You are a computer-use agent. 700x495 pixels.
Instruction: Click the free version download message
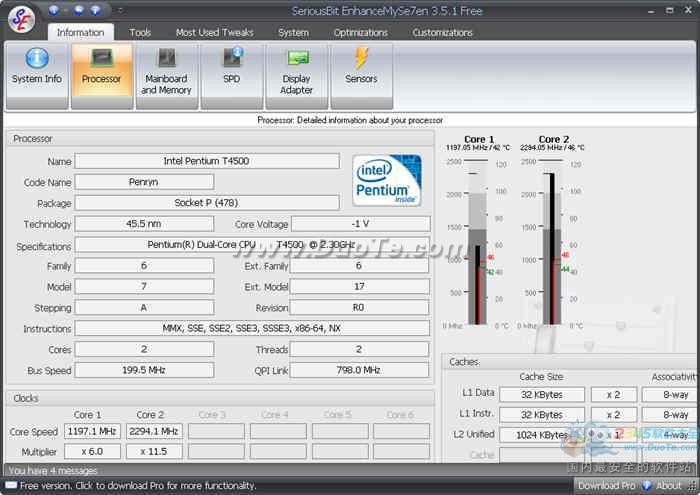click(x=137, y=486)
